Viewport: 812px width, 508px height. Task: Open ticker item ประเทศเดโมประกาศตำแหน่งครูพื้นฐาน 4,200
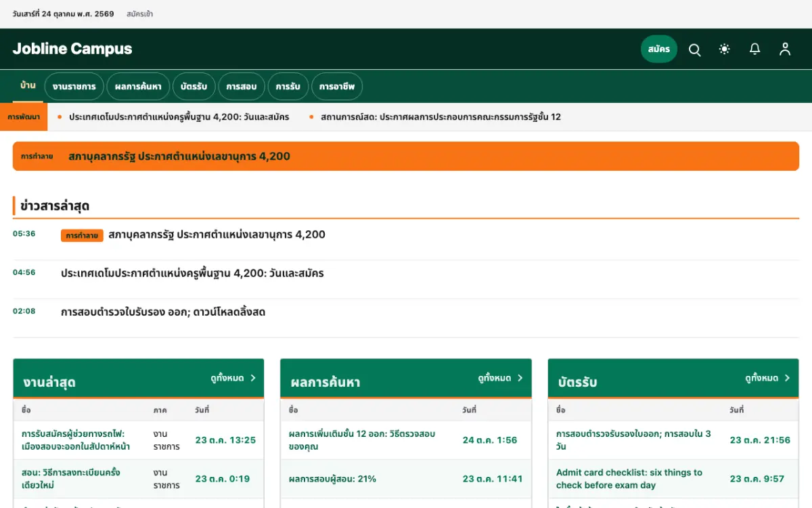tap(179, 117)
